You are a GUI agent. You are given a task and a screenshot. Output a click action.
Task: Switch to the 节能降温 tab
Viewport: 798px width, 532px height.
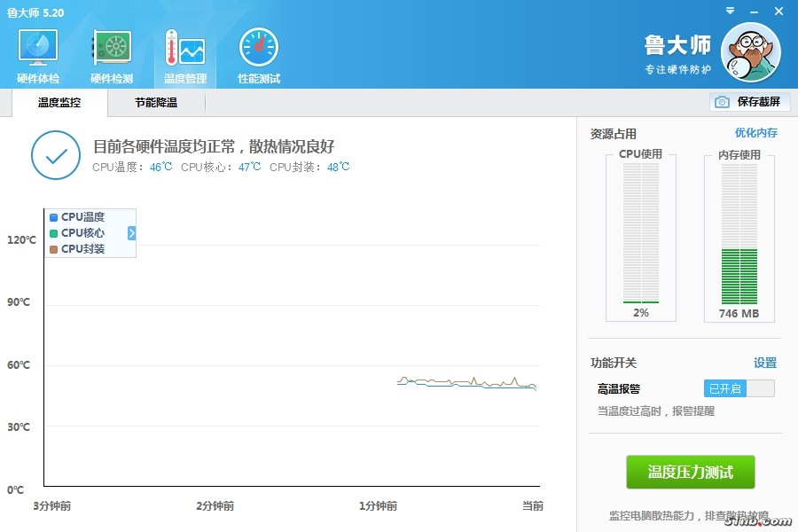[x=156, y=103]
